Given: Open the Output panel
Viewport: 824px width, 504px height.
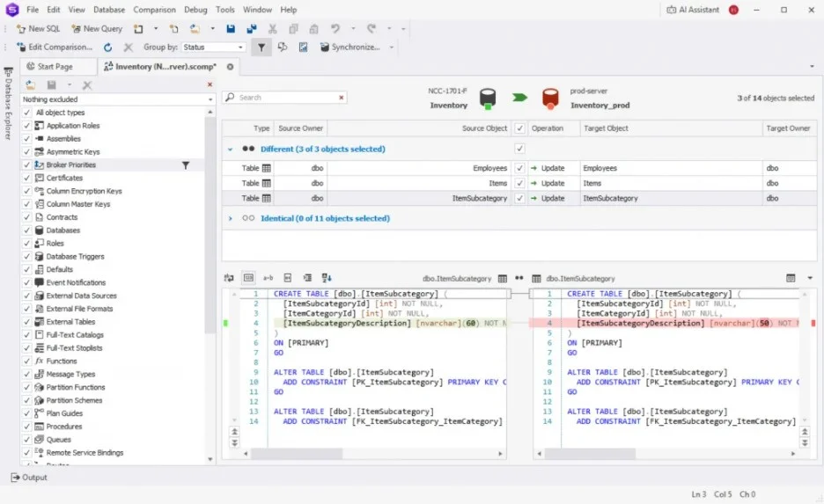Looking at the screenshot, I should click(29, 478).
